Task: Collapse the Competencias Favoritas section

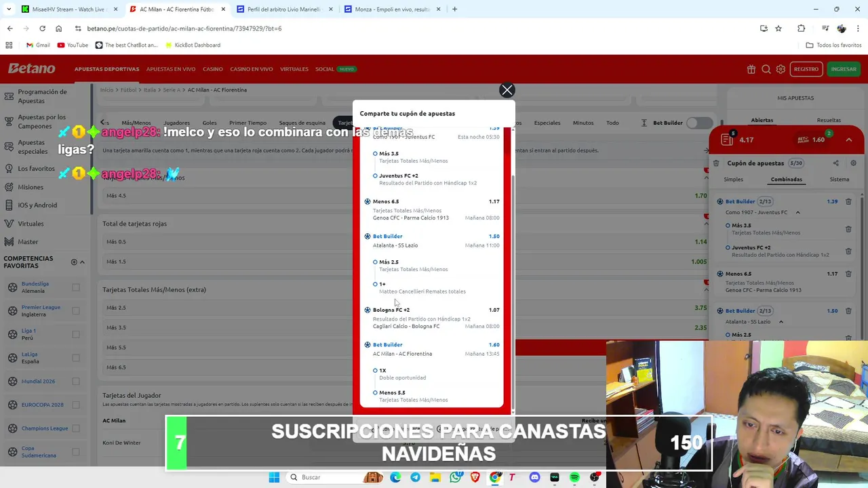Action: point(82,262)
